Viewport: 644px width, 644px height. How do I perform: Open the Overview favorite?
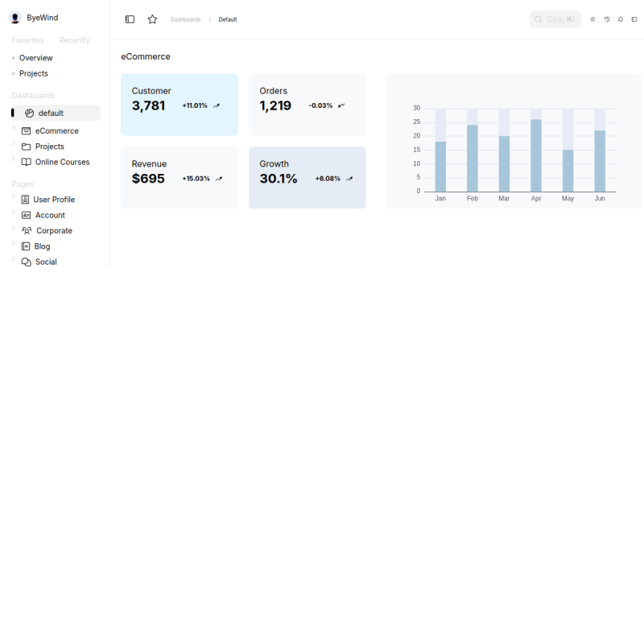point(36,57)
